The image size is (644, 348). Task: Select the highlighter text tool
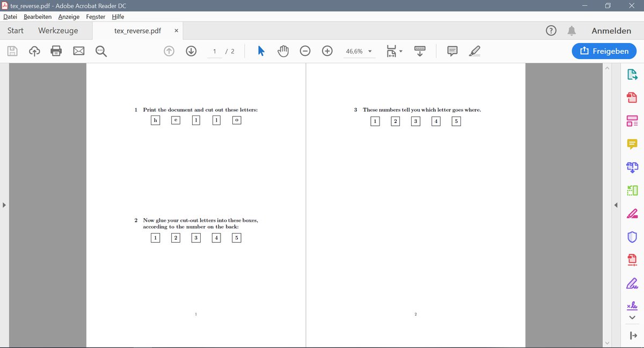pyautogui.click(x=474, y=51)
